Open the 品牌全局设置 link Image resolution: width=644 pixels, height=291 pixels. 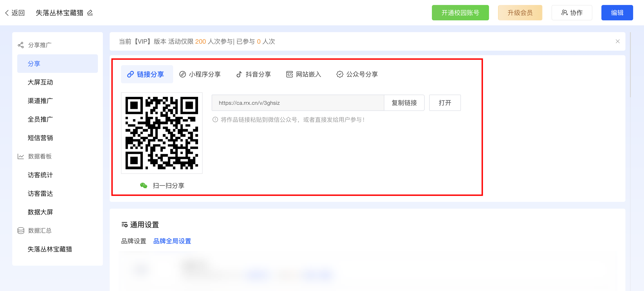point(172,241)
